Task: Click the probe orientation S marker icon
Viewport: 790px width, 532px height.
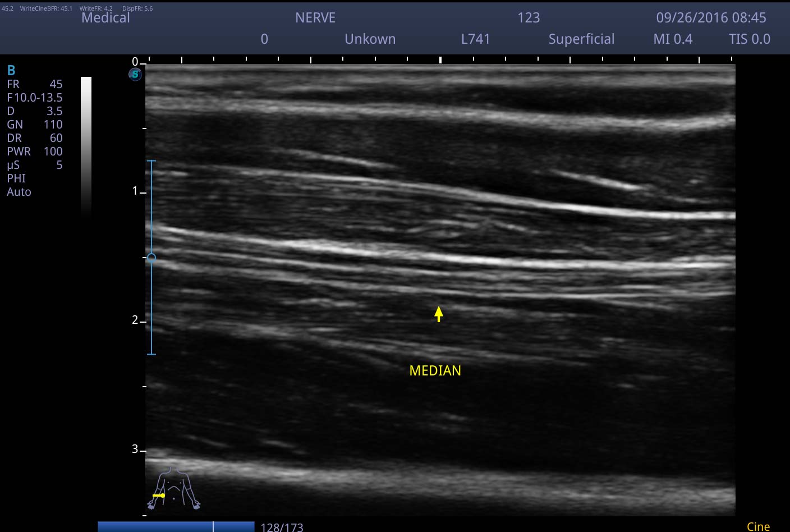Action: click(135, 74)
